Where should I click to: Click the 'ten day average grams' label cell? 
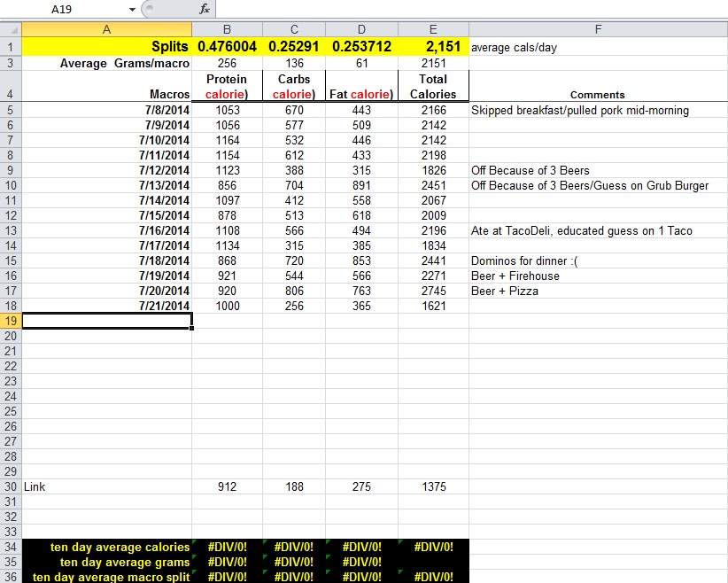107,562
